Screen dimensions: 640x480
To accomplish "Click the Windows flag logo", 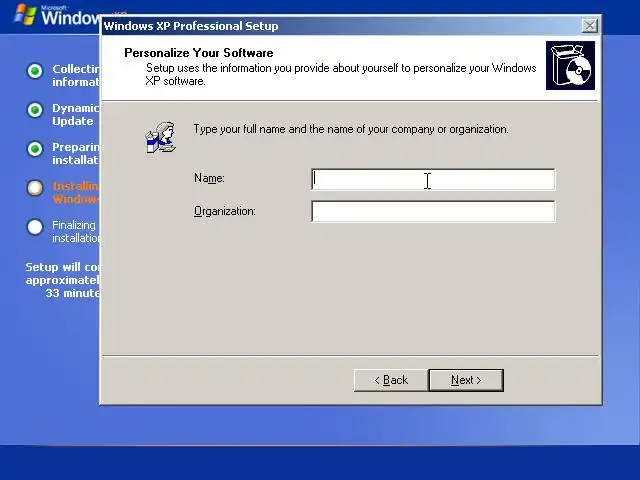I will tap(25, 15).
